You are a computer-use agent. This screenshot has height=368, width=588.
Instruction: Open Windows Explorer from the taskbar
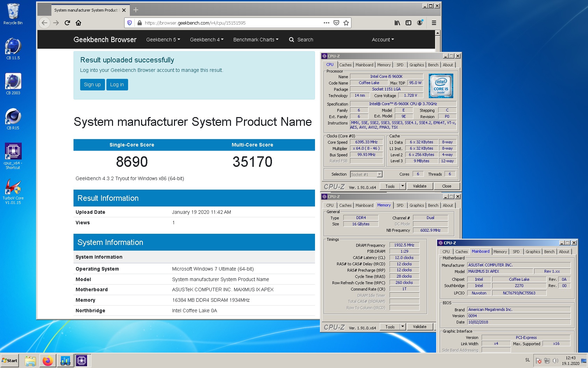point(30,361)
